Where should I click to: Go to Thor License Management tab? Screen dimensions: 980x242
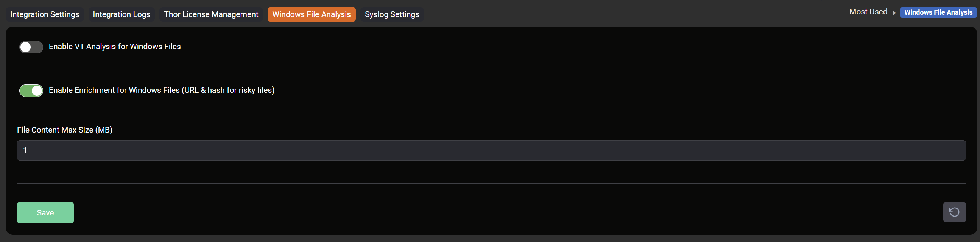[x=211, y=14]
